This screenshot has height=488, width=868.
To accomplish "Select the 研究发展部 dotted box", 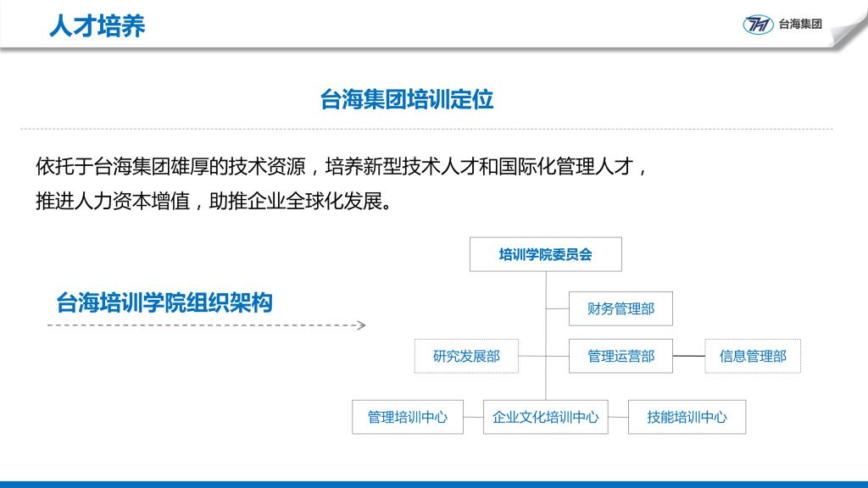I will coord(465,356).
